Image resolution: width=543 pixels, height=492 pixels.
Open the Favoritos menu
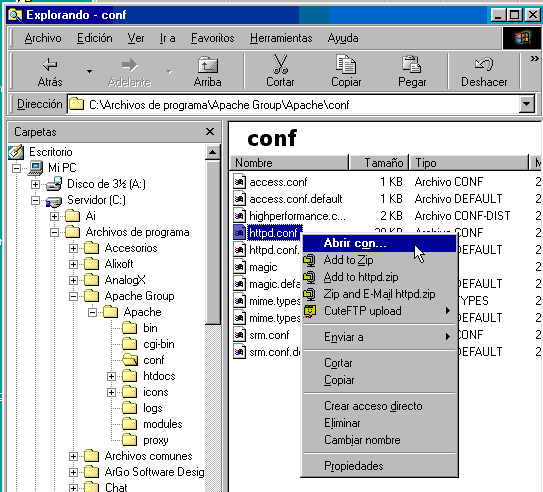pyautogui.click(x=213, y=38)
